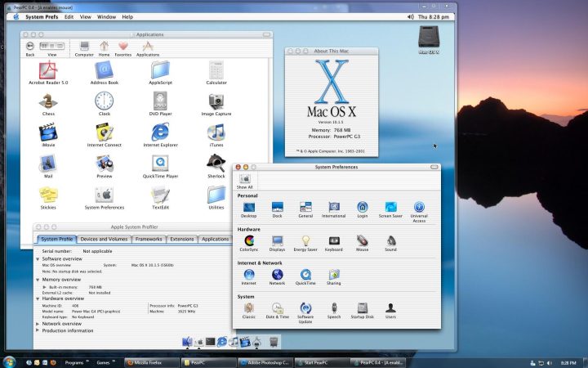Go to Home in Applications toolbar
The width and height of the screenshot is (588, 368).
tap(104, 49)
